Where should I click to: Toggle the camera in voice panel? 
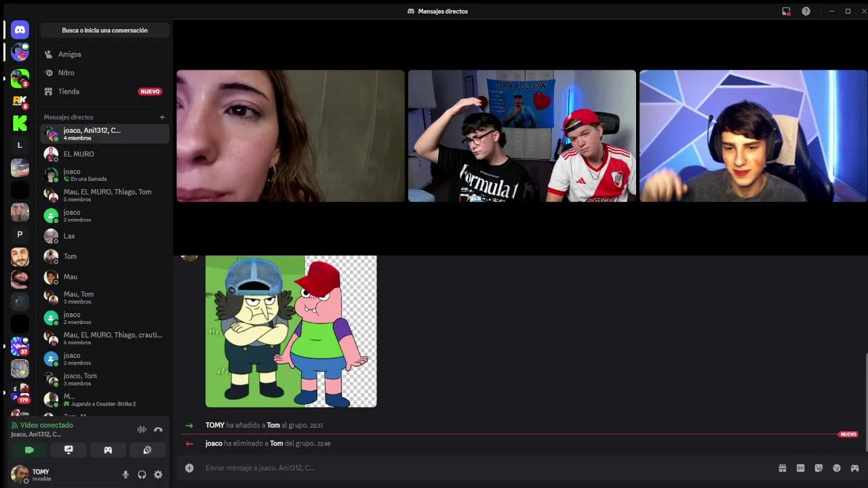coord(29,450)
